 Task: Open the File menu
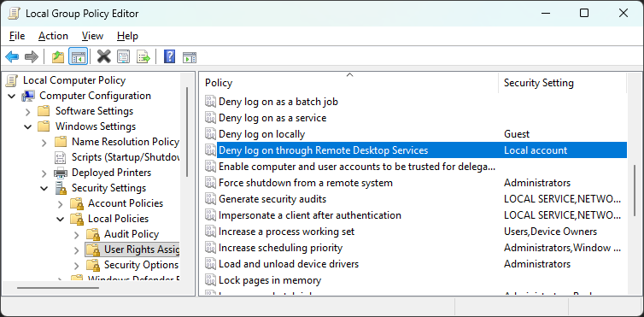(17, 36)
